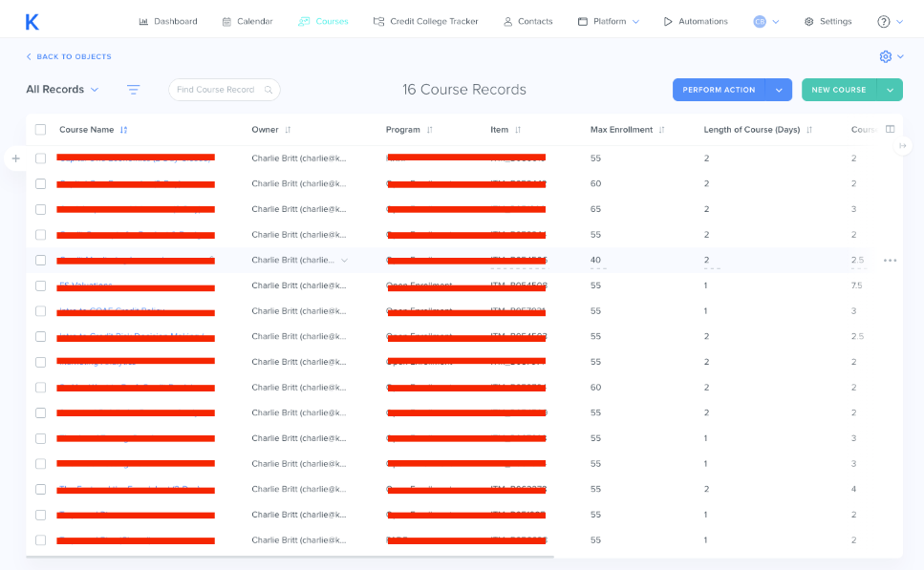Image resolution: width=924 pixels, height=570 pixels.
Task: Click the Course Name column header
Action: click(x=87, y=130)
